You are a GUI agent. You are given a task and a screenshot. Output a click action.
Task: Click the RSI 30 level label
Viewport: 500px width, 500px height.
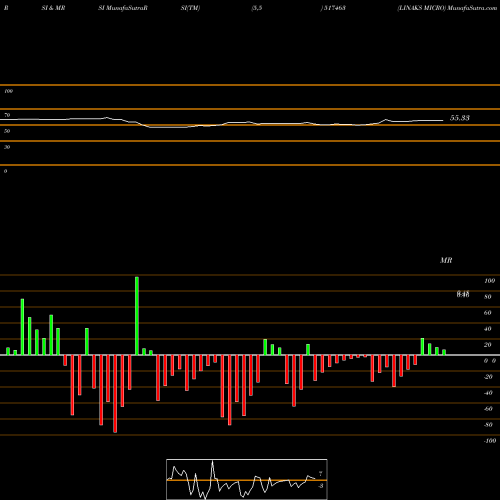click(7, 147)
